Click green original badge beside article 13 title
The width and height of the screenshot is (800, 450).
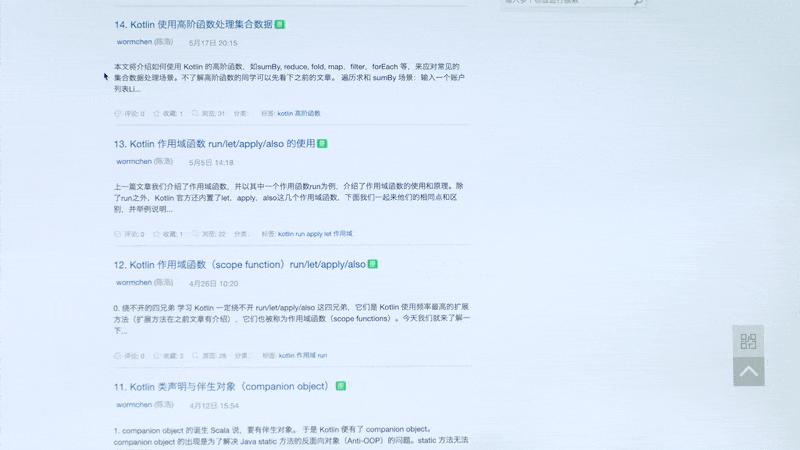[322, 144]
